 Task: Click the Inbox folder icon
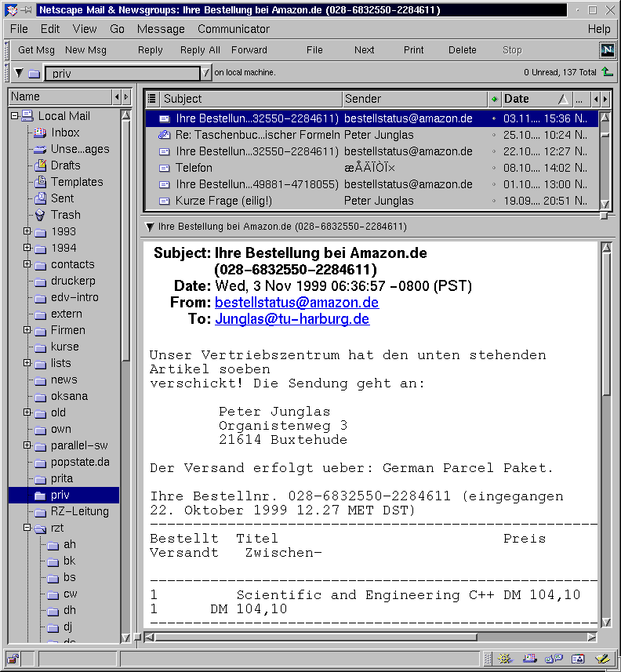[x=40, y=133]
